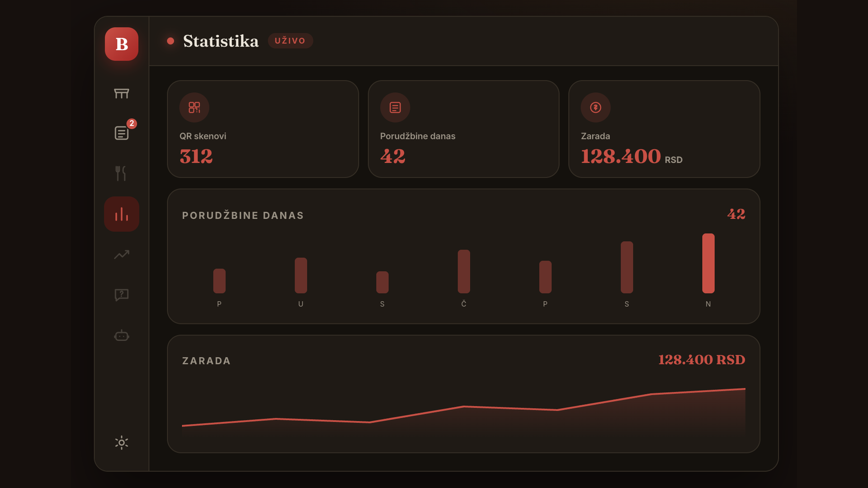Viewport: 868px width, 488px height.
Task: Click the red B logo icon
Action: pyautogui.click(x=122, y=44)
